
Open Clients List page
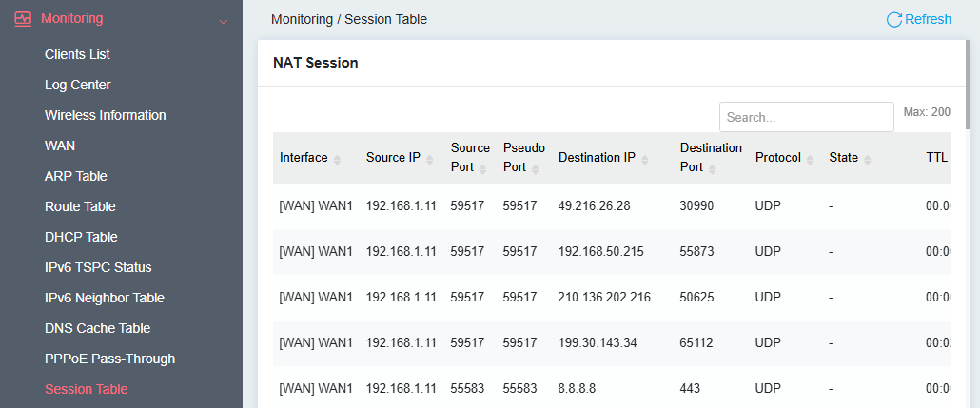click(x=77, y=54)
